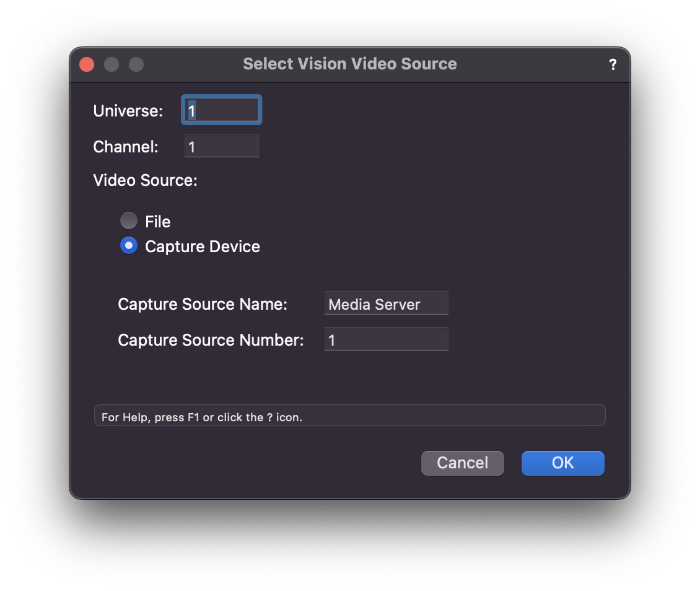This screenshot has height=591, width=700.
Task: Click the gray minimize window button
Action: tap(112, 64)
